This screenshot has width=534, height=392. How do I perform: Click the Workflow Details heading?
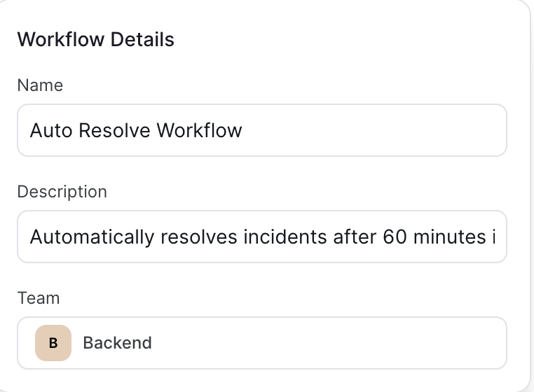point(96,39)
